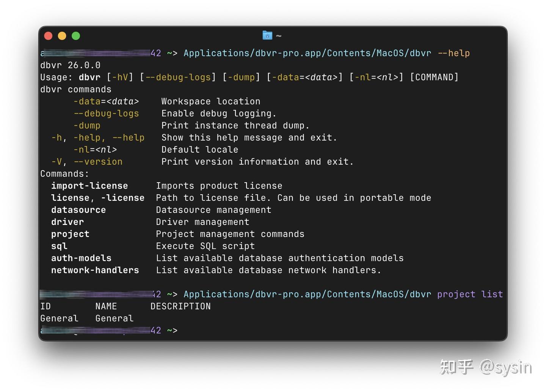Click "List available database network handlers."
The width and height of the screenshot is (546, 392).
click(269, 270)
